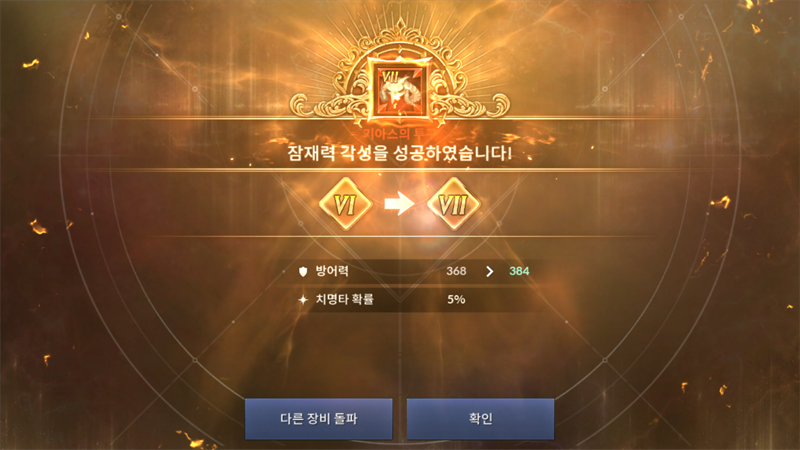Click the chevron between 368 and 384
Viewport: 800px width, 450px height.
(489, 271)
